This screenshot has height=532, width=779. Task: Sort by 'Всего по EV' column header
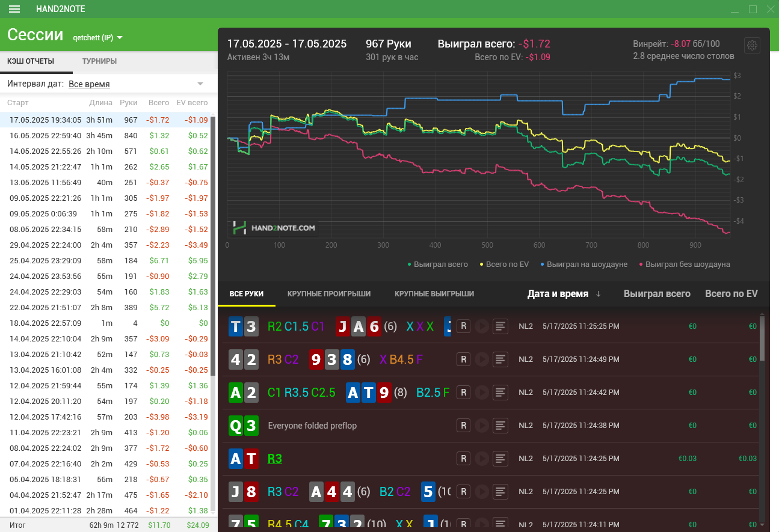pos(731,293)
